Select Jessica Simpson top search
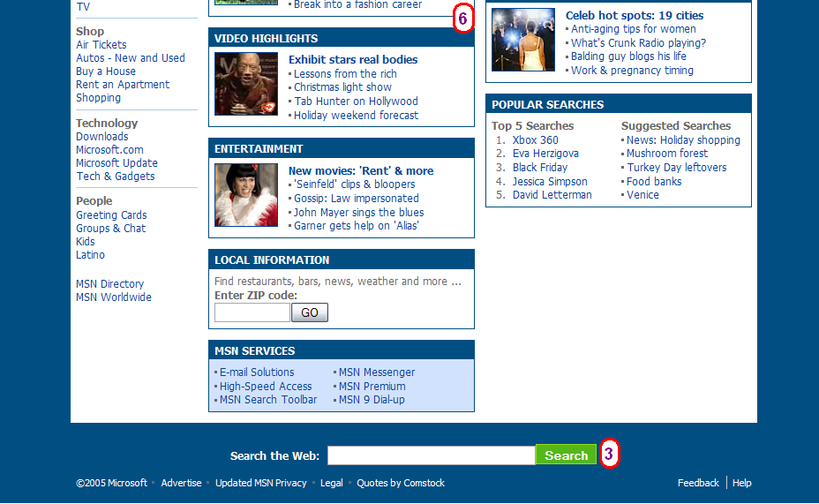Viewport: 819px width, 504px height. click(x=550, y=182)
